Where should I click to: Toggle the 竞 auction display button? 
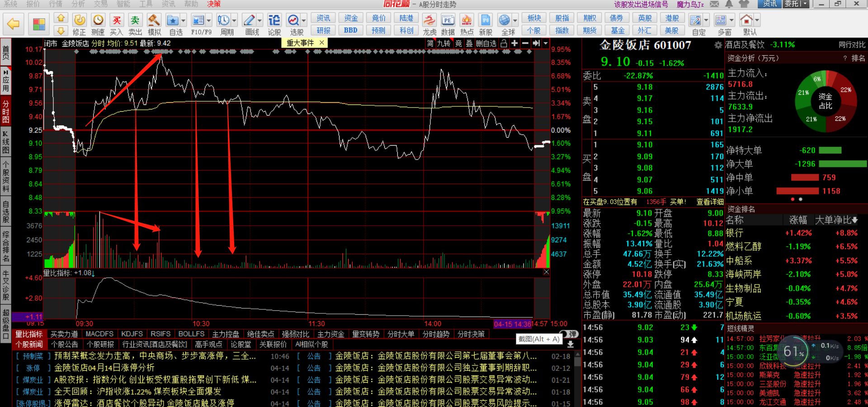458,43
